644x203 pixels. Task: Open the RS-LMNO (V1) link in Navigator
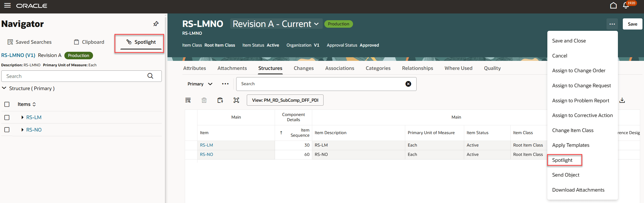point(18,55)
